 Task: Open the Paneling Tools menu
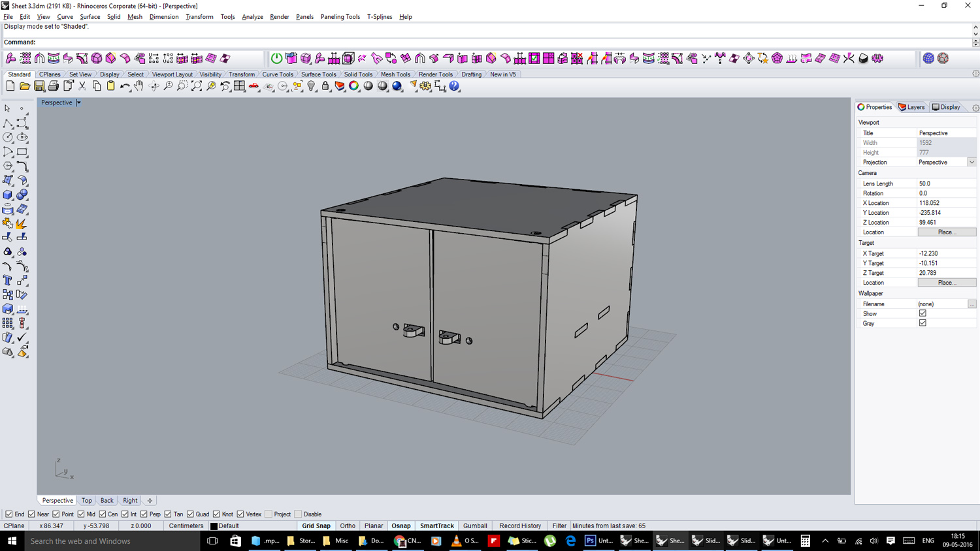click(x=340, y=17)
